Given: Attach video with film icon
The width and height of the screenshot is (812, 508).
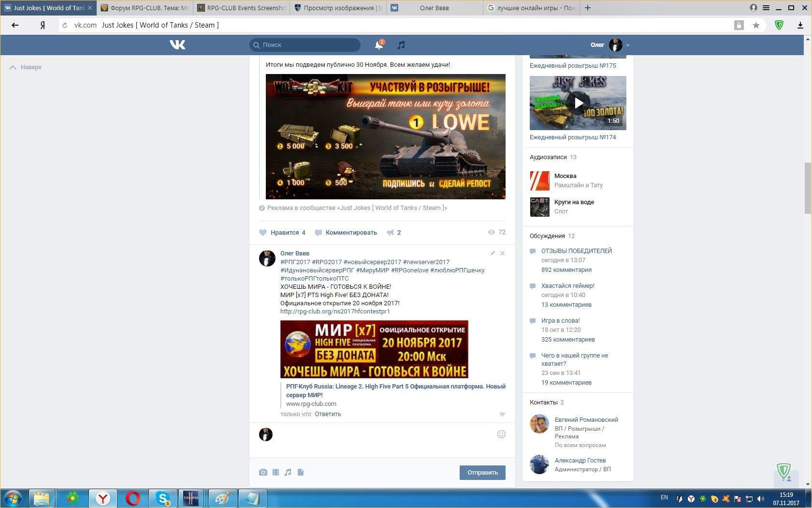Looking at the screenshot, I should pos(275,472).
